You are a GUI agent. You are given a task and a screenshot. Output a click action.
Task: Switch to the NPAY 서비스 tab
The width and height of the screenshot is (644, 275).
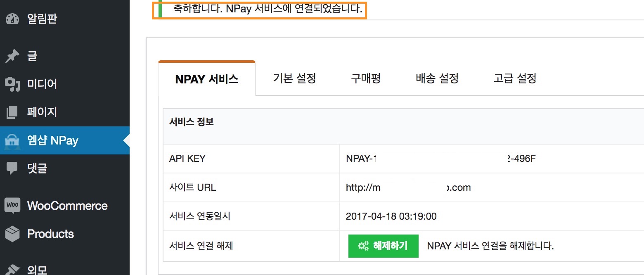(207, 78)
